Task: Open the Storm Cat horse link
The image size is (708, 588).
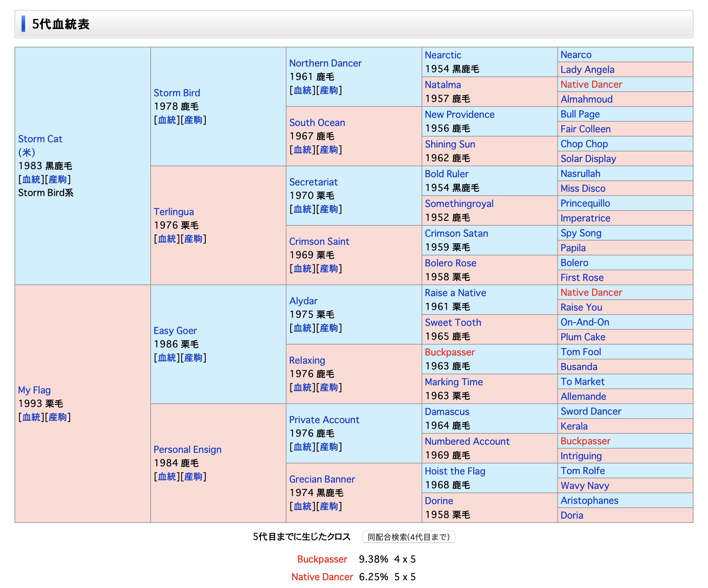Action: pyautogui.click(x=40, y=139)
